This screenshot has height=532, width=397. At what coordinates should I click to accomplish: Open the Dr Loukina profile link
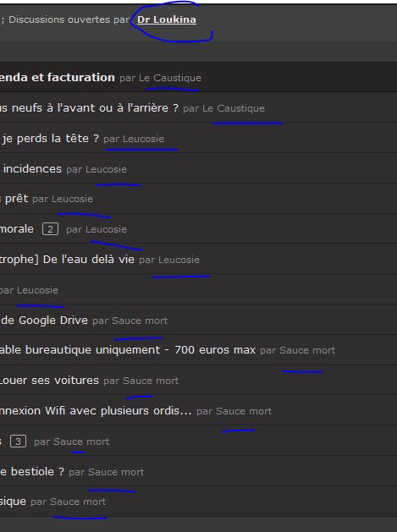(x=167, y=19)
